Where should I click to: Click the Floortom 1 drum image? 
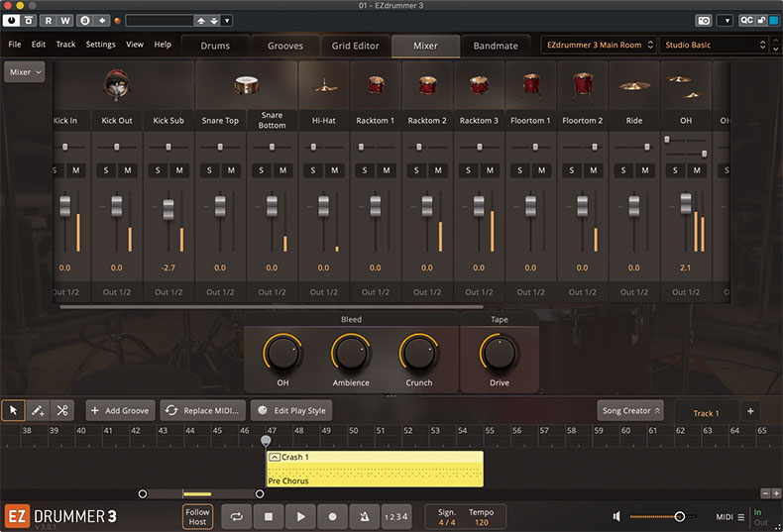[531, 85]
